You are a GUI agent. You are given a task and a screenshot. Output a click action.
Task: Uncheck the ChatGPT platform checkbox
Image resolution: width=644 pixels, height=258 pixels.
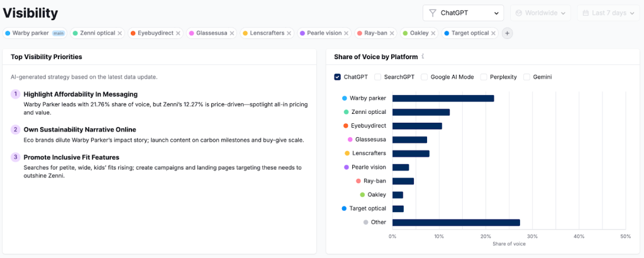point(338,77)
